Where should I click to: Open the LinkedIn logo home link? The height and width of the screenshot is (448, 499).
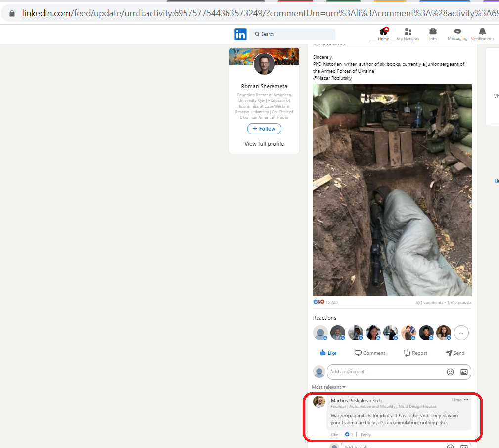[x=240, y=34]
